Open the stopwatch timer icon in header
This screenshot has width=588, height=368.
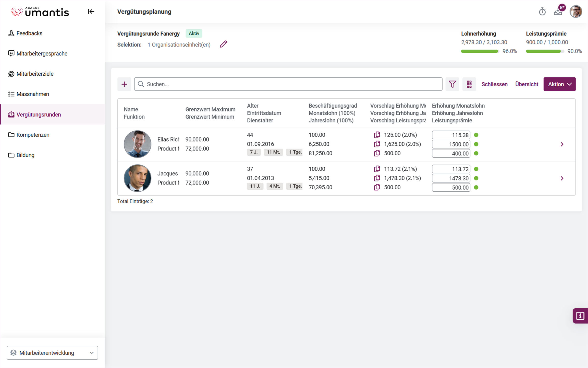pyautogui.click(x=542, y=12)
